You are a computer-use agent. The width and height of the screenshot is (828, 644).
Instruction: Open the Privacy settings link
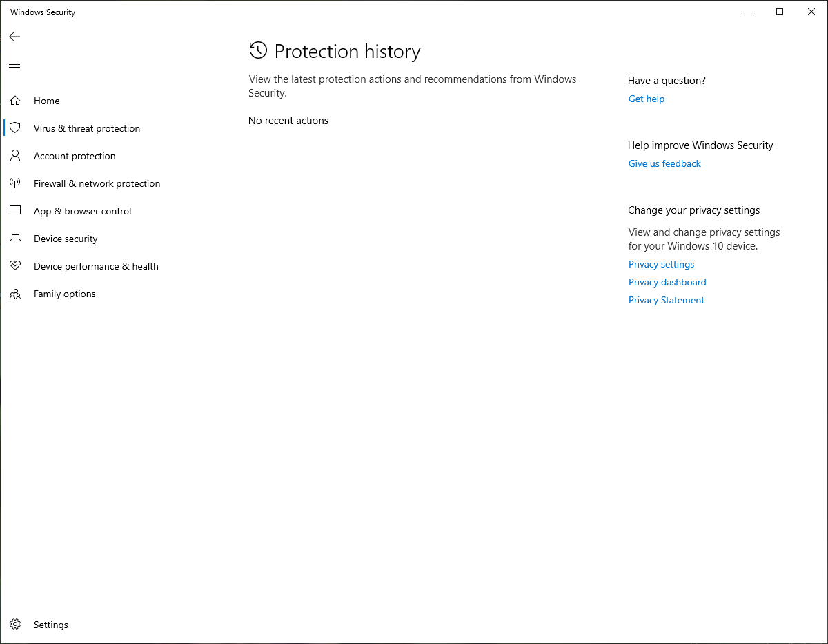661,264
